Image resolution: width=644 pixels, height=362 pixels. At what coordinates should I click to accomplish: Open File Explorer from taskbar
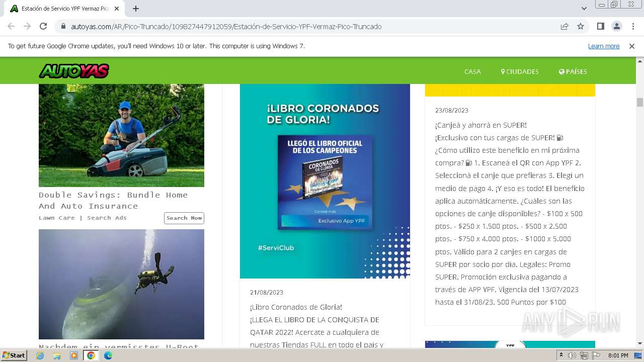click(57, 355)
